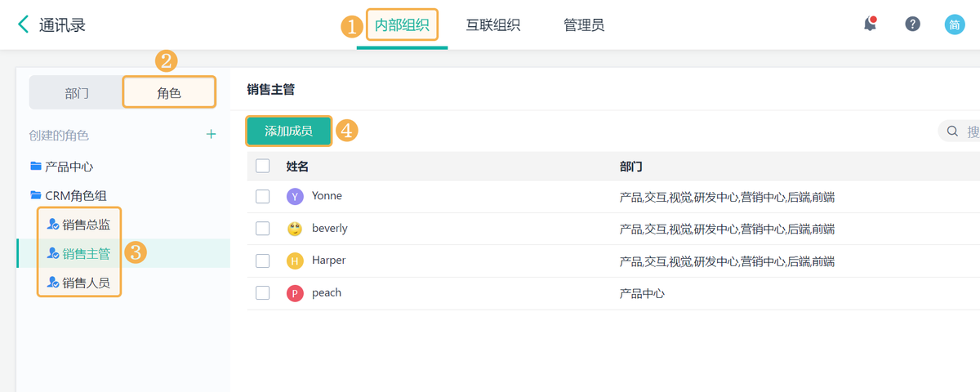Open the 管理员 tab
The width and height of the screenshot is (980, 392).
pyautogui.click(x=584, y=25)
